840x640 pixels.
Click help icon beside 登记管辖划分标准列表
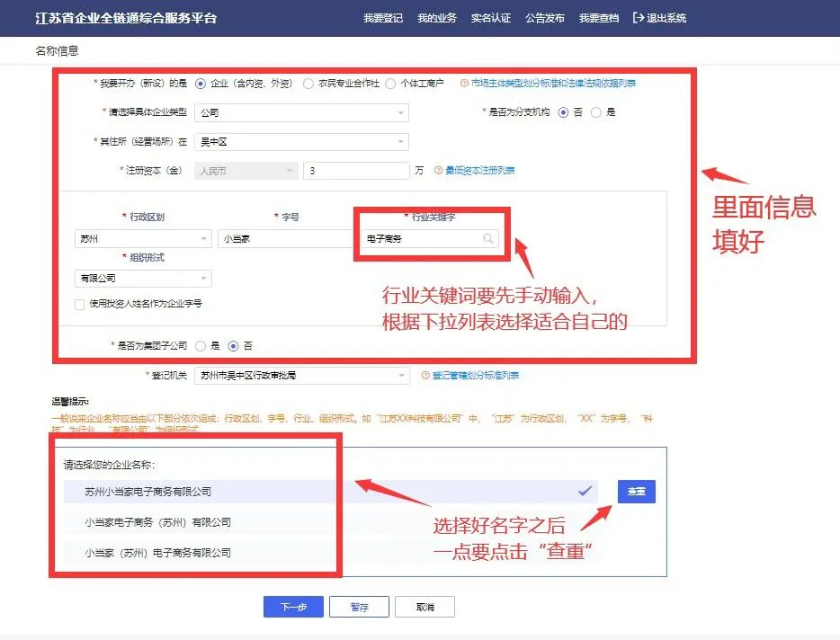coord(425,375)
